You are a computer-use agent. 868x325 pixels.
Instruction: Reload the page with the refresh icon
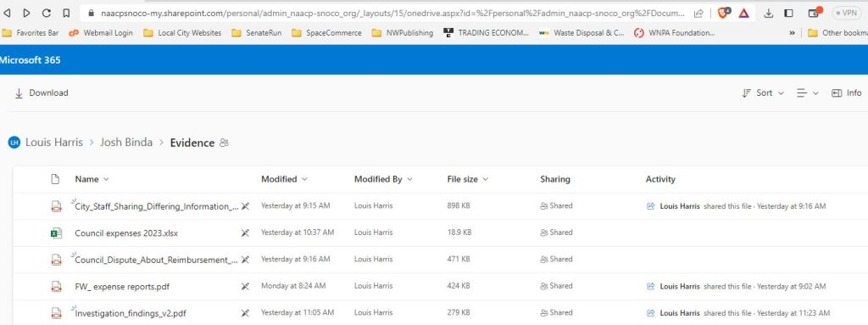(47, 13)
